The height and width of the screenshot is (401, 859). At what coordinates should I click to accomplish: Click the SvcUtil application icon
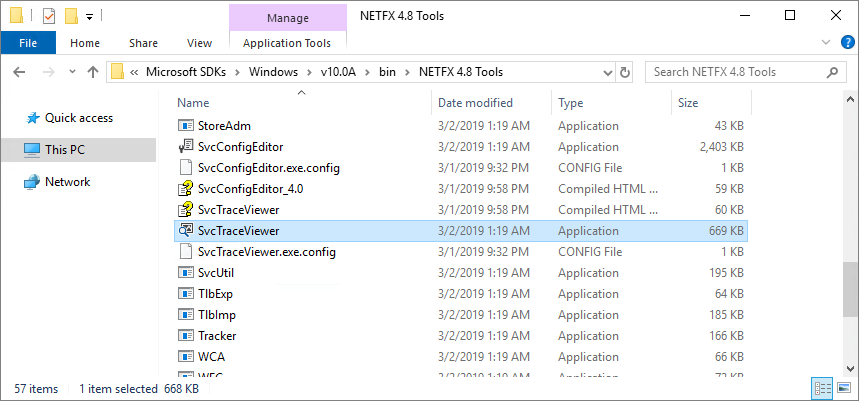coord(186,273)
